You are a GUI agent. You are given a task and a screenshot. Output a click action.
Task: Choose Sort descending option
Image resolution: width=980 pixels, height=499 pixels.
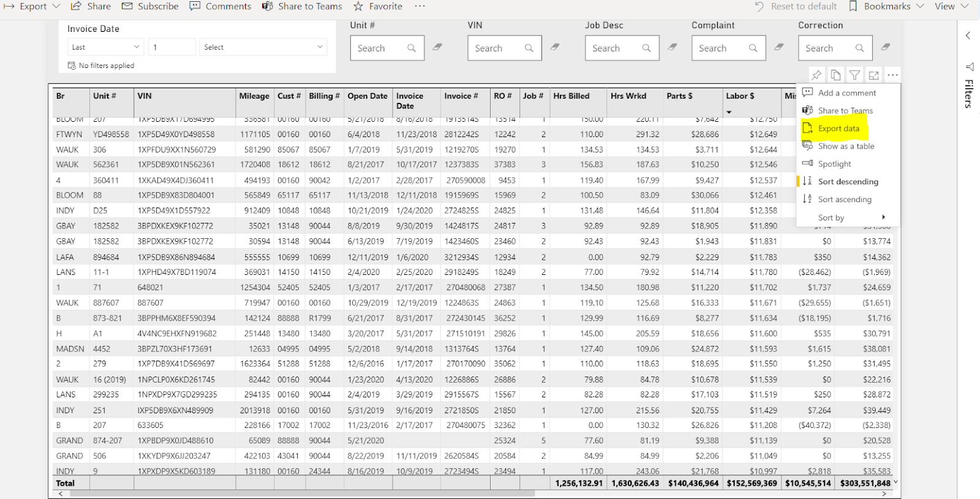click(x=848, y=182)
